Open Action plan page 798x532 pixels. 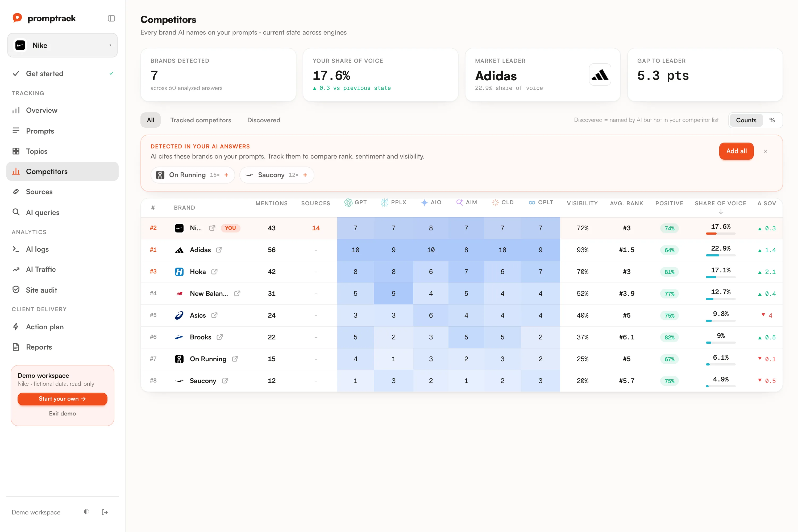click(x=63, y=327)
